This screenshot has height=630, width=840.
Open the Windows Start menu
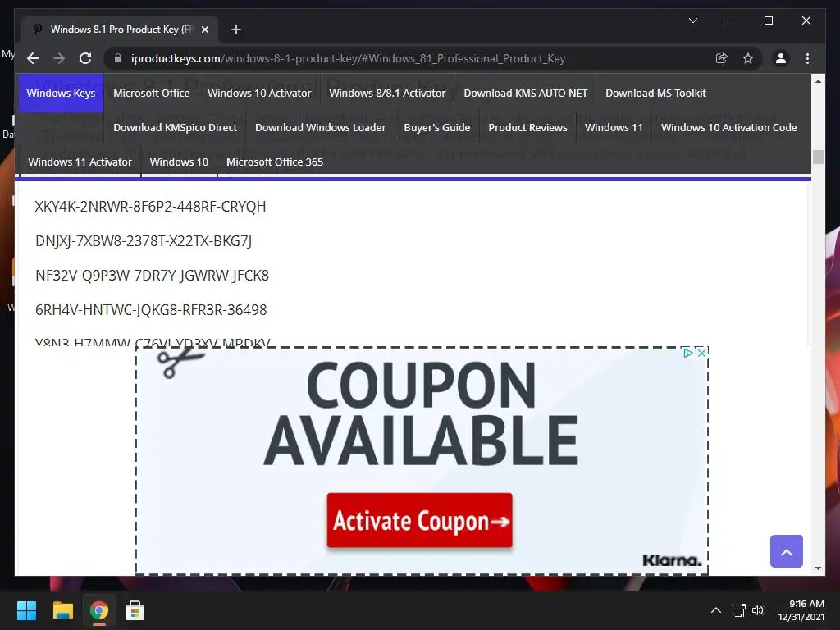pos(26,610)
